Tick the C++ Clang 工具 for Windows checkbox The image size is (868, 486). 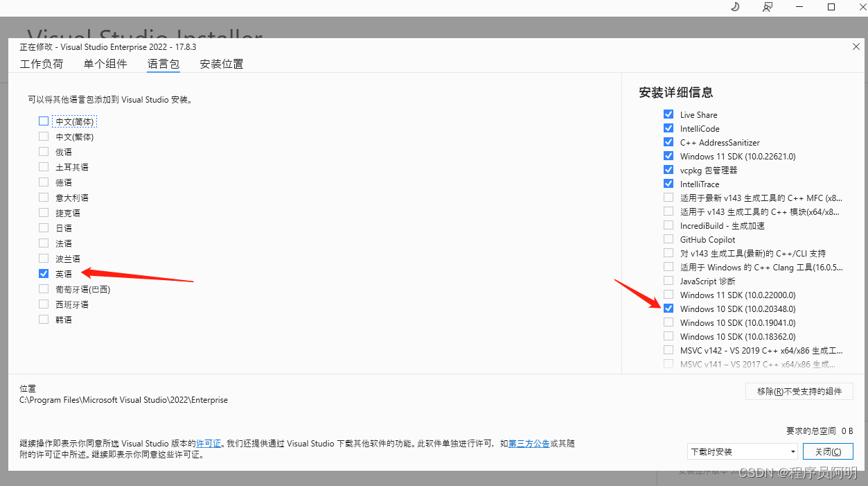click(668, 267)
